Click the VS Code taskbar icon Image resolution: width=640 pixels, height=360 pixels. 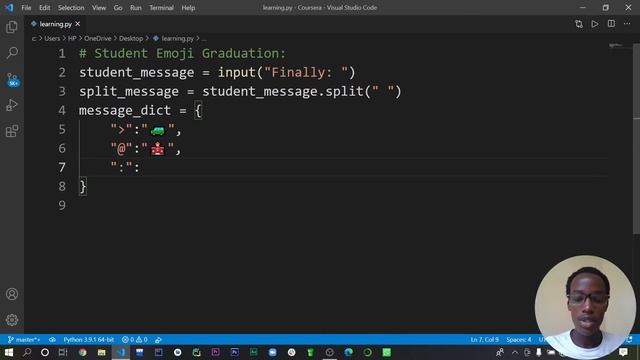click(x=121, y=352)
